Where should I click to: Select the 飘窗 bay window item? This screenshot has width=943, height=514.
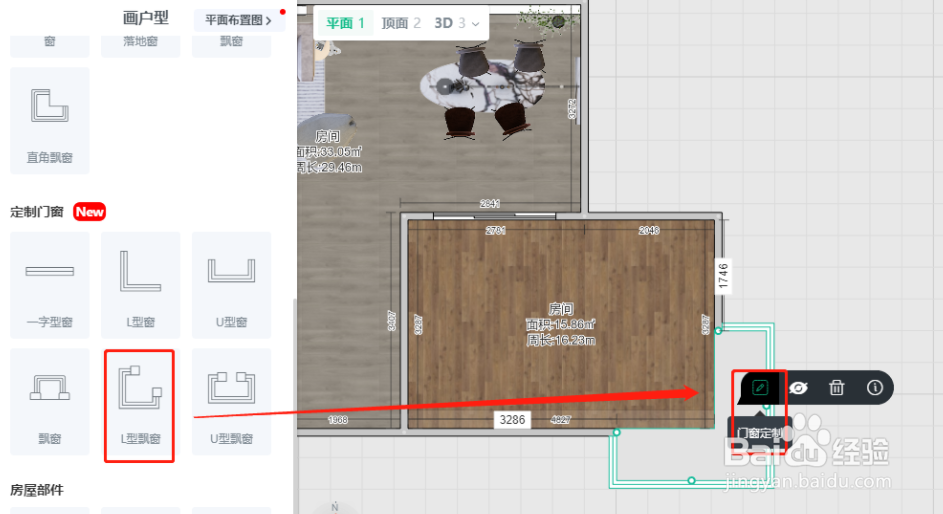(50, 402)
